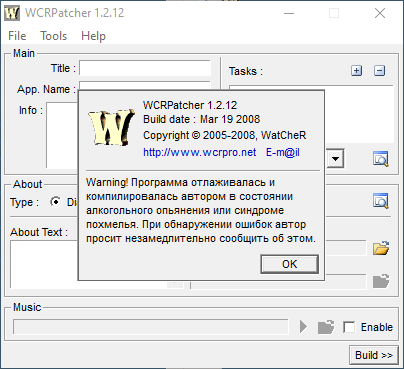The height and width of the screenshot is (369, 404).
Task: Close the WCRPatcher window
Action: tap(380, 13)
